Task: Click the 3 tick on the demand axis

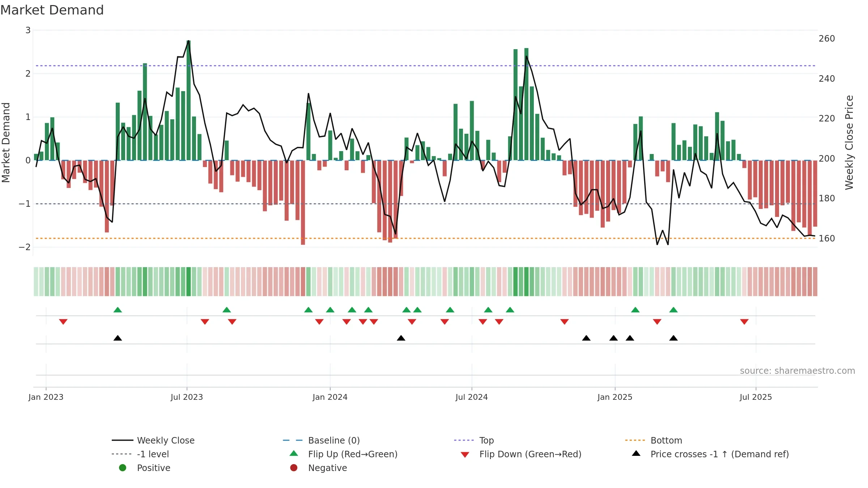Action: click(28, 30)
